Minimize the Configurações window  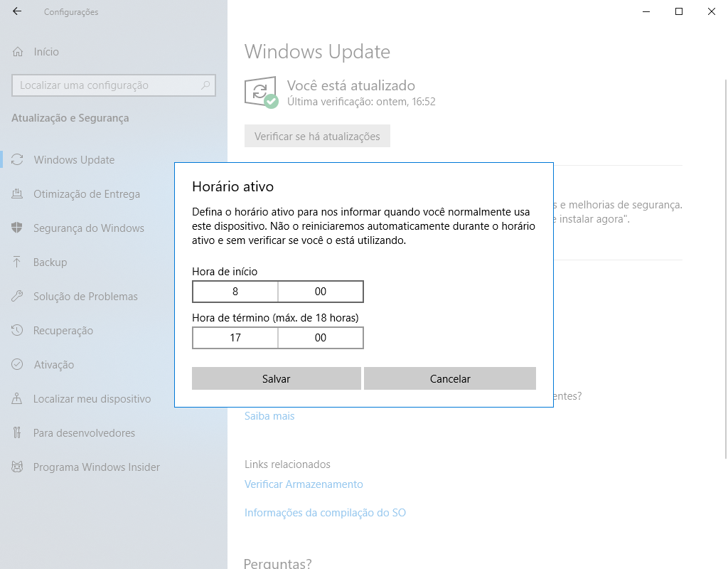click(x=646, y=11)
